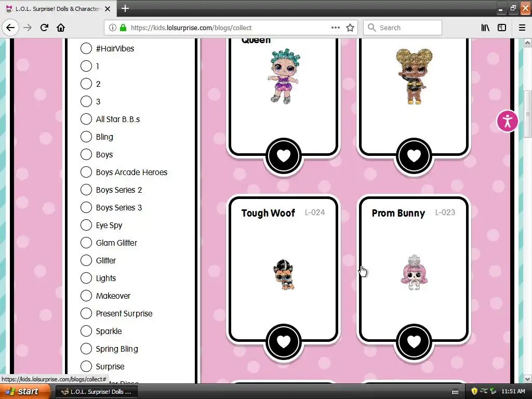Screen dimensions: 532x399
Task: Select the Boys Series 3 filter
Action: (86, 207)
